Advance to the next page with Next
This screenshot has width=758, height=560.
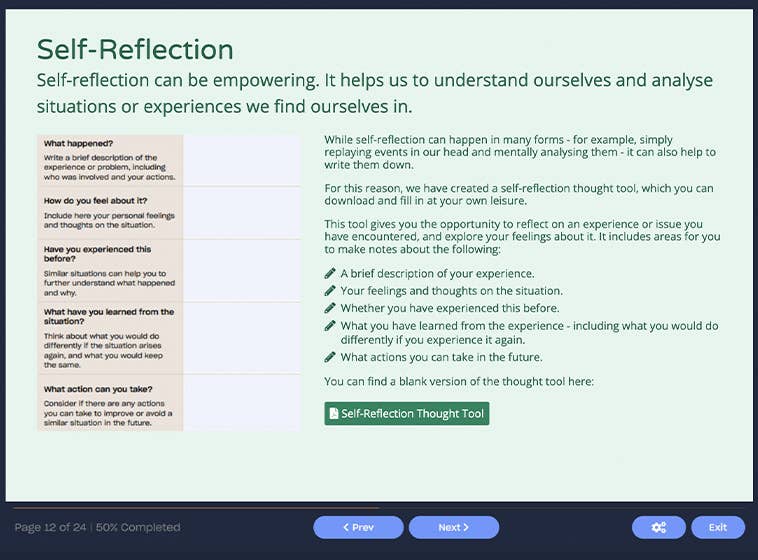454,527
